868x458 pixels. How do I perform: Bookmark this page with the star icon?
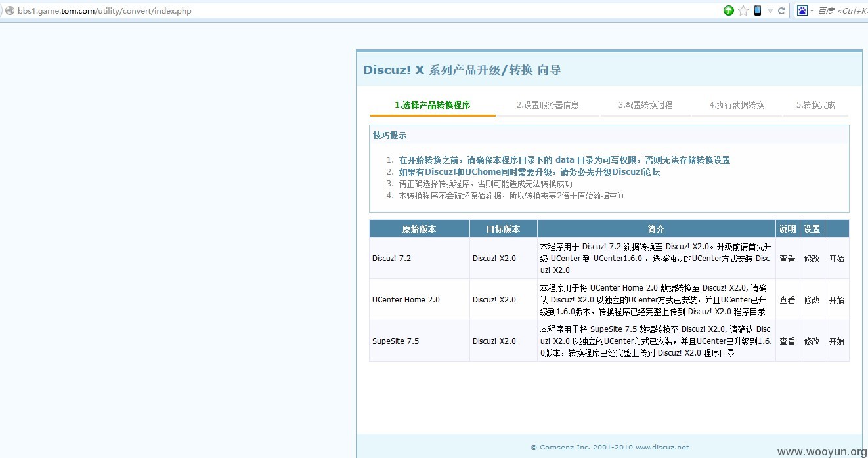point(743,10)
